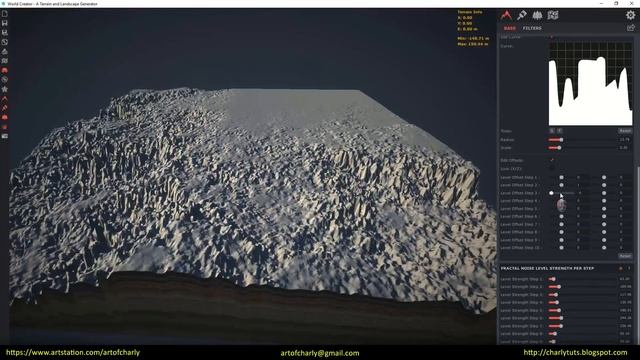Click Level Strength Step 7 slider handle

point(561,326)
